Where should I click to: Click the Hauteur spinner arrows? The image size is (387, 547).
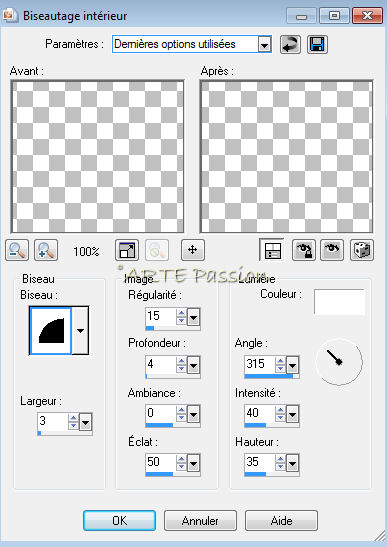click(x=280, y=463)
